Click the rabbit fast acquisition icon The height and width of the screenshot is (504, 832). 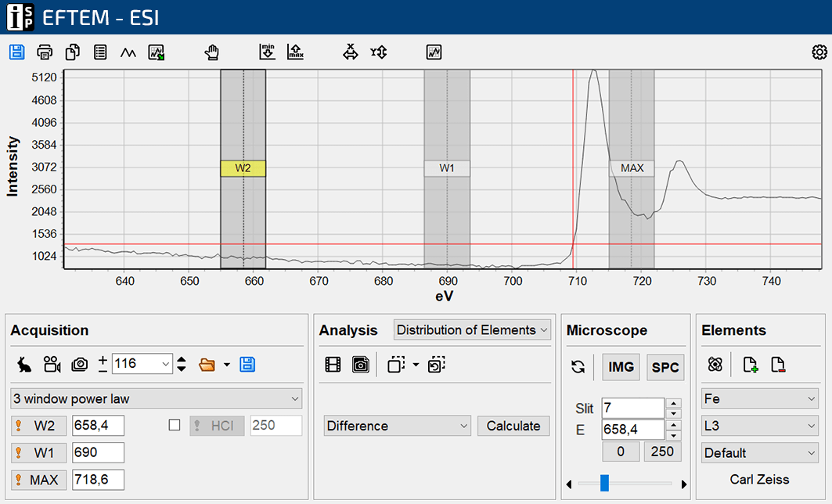click(x=23, y=364)
